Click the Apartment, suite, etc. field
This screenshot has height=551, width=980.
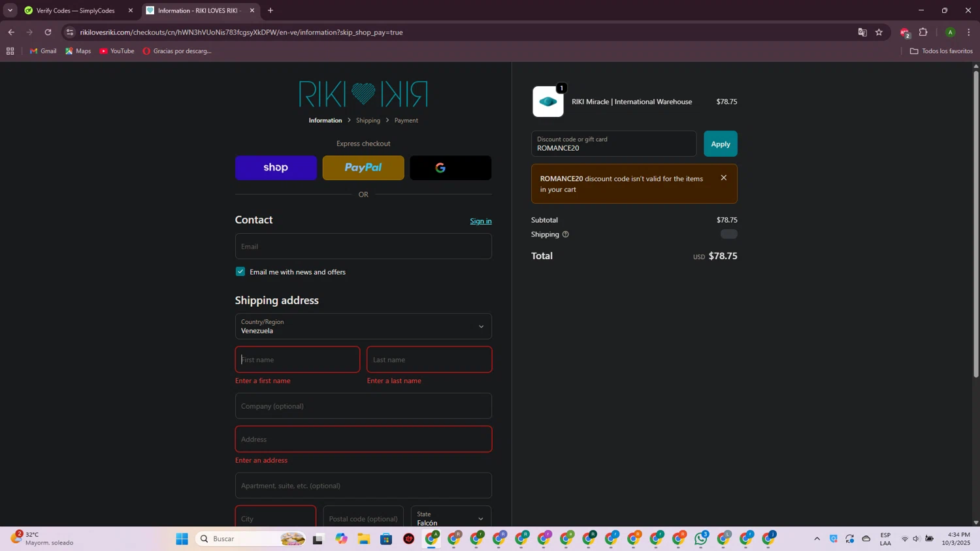coord(363,486)
